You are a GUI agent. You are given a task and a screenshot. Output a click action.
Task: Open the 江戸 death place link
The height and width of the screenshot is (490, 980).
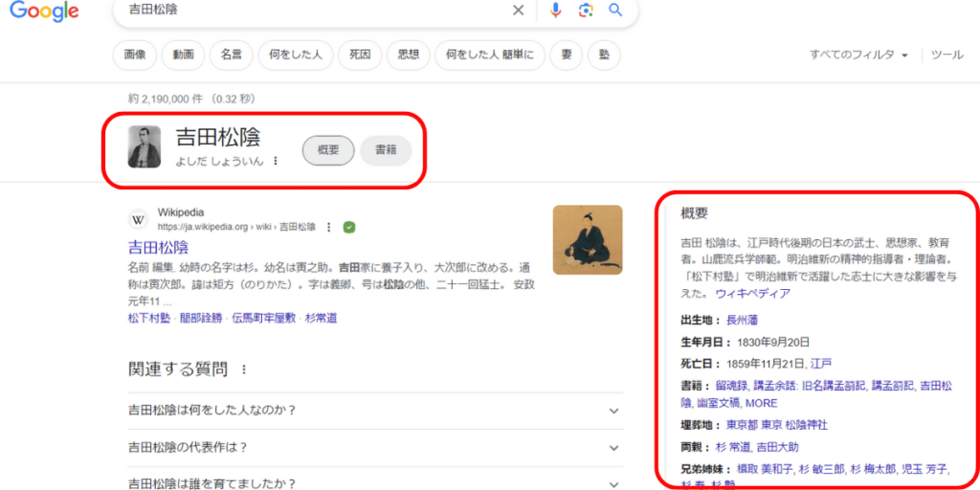tap(821, 363)
